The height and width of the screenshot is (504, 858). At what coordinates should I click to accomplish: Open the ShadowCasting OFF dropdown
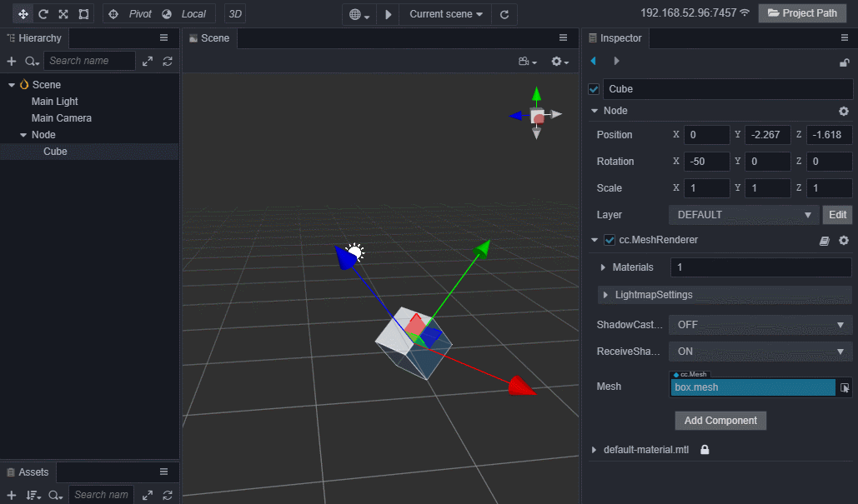(x=760, y=325)
